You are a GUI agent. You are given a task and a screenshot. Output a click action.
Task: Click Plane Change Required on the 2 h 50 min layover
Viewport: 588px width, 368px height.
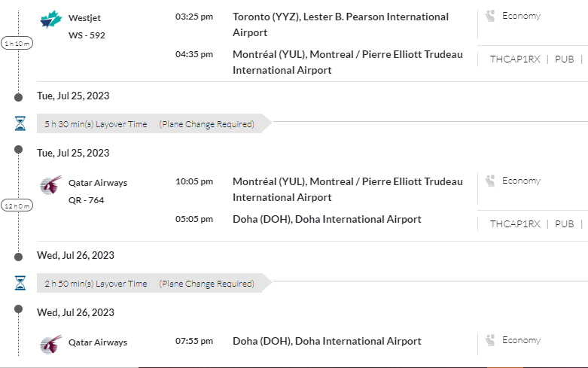point(206,284)
